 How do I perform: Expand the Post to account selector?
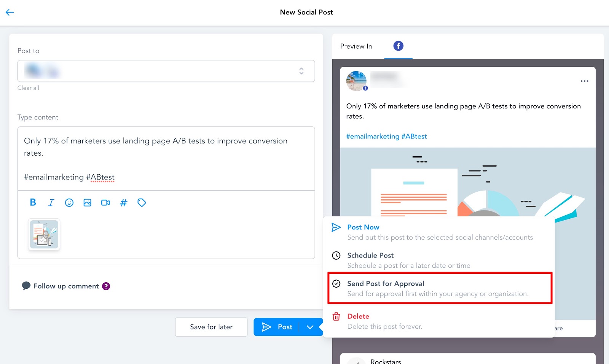pyautogui.click(x=166, y=71)
